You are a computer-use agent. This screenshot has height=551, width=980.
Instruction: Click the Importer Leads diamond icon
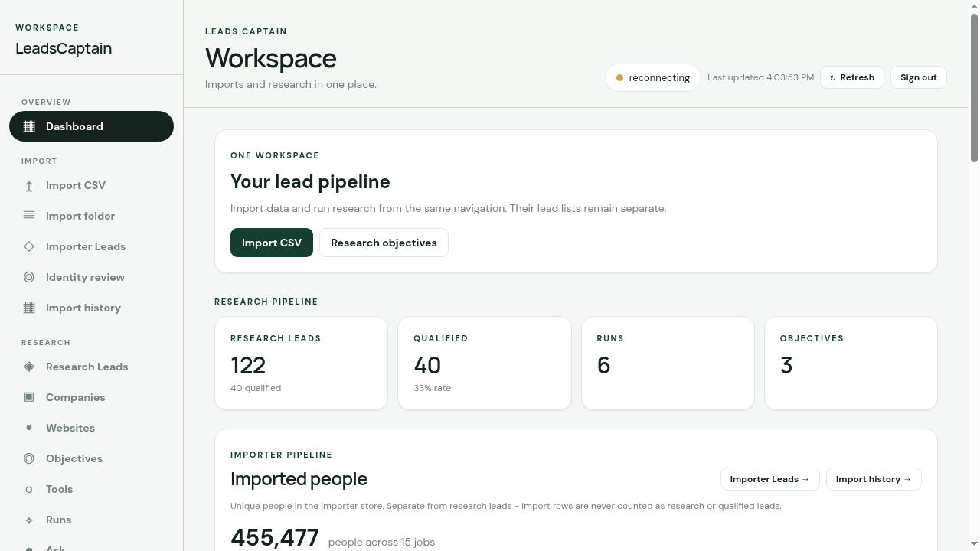[29, 246]
